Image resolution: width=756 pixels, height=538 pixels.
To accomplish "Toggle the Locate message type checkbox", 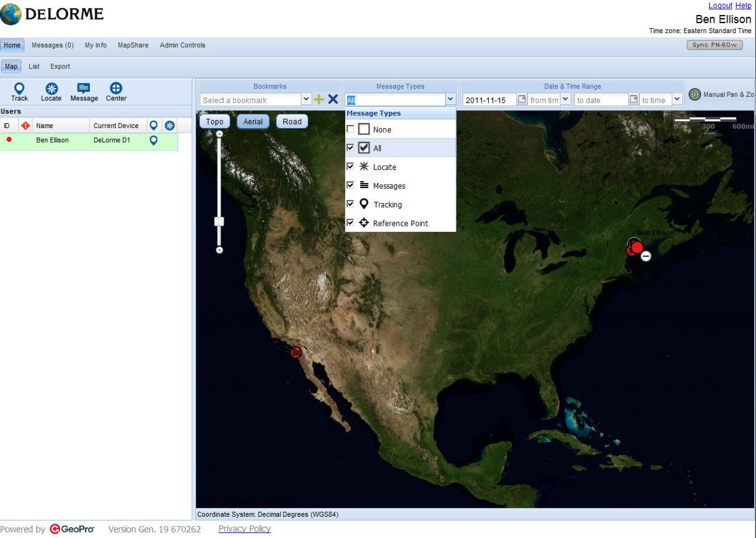I will (350, 167).
